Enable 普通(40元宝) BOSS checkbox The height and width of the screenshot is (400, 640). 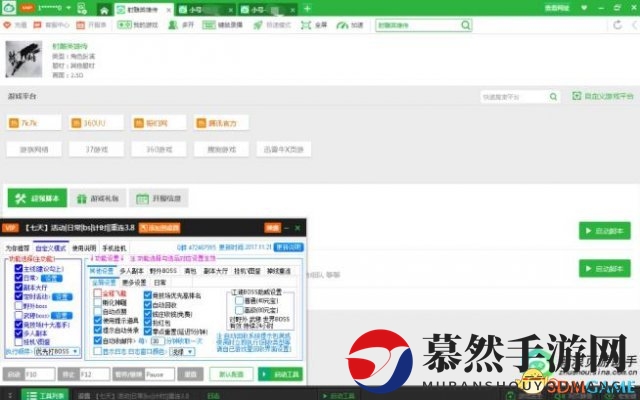click(x=239, y=300)
